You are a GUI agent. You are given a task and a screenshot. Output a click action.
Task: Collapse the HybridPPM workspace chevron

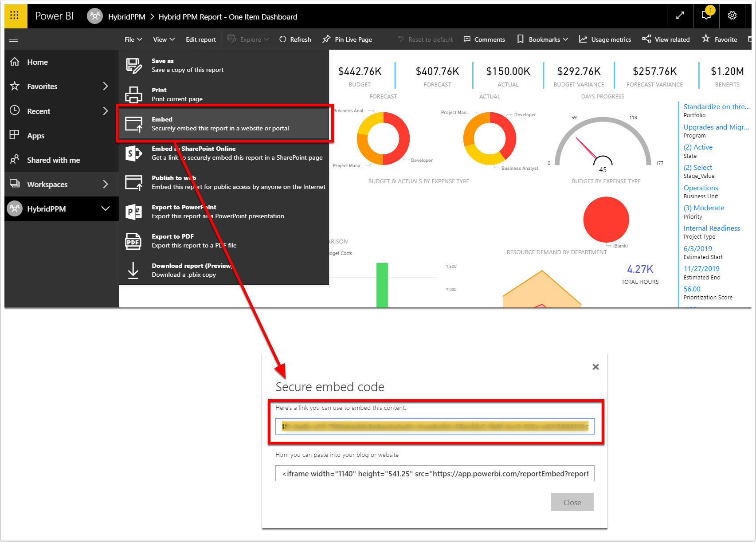(106, 208)
